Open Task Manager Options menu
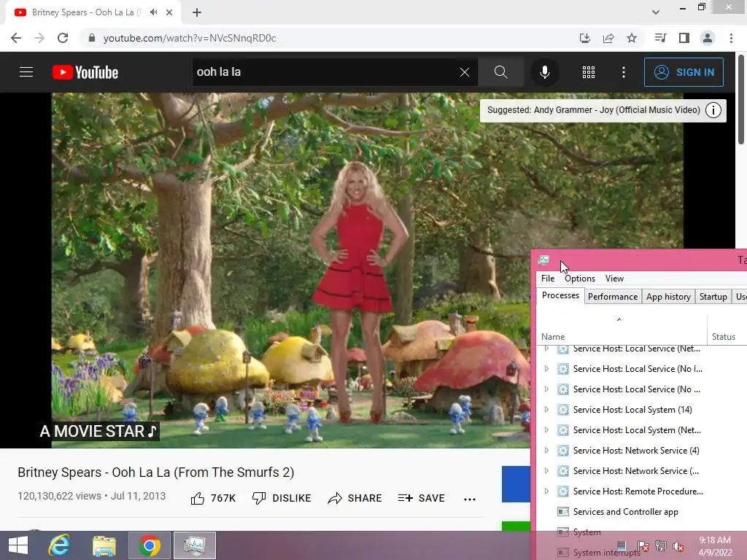Screen dimensions: 747x560 pos(580,279)
